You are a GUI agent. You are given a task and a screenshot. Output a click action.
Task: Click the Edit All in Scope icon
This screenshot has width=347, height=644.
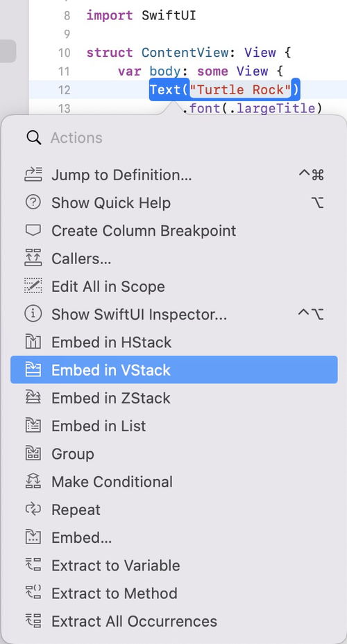[x=33, y=286]
